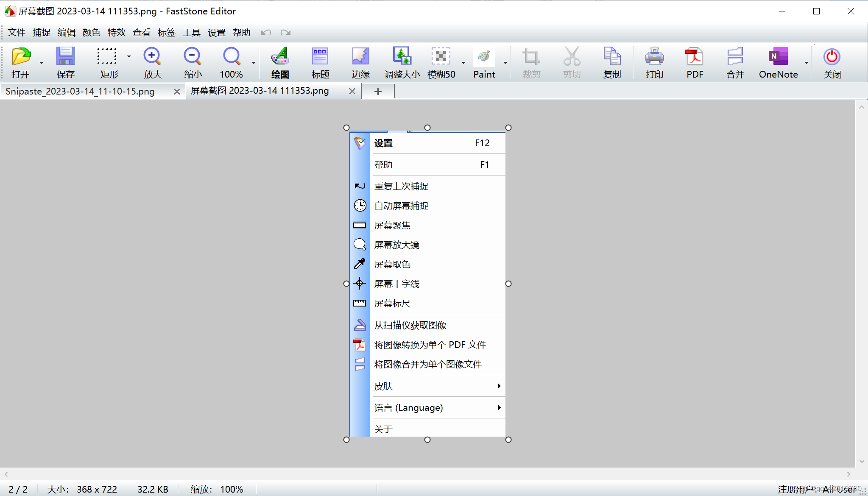Expand the Open (打开) button dropdown arrow

click(x=42, y=63)
